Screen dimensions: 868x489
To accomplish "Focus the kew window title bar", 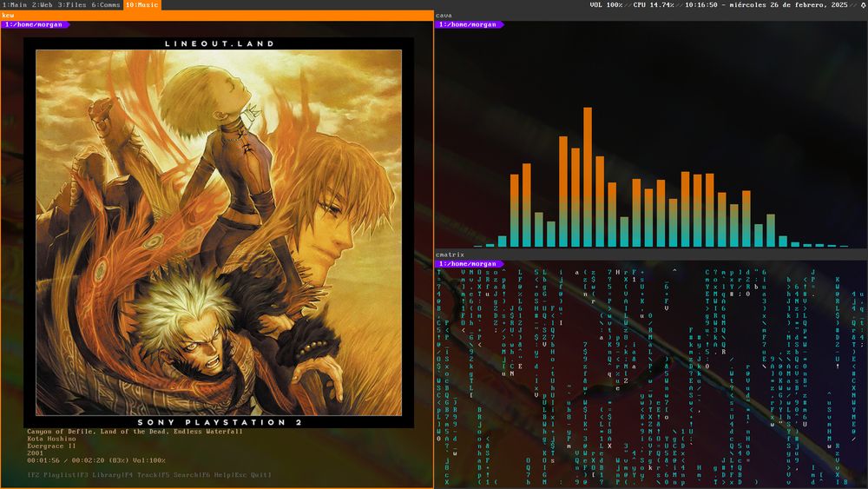I will tap(217, 16).
